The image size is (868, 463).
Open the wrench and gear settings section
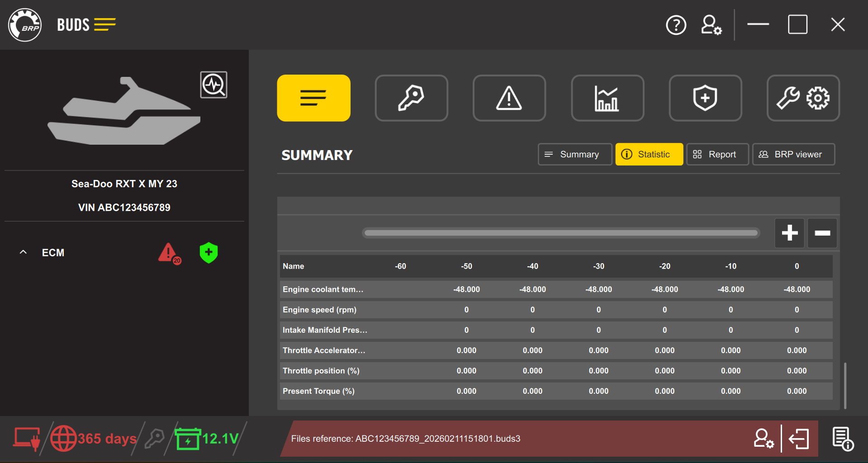803,98
